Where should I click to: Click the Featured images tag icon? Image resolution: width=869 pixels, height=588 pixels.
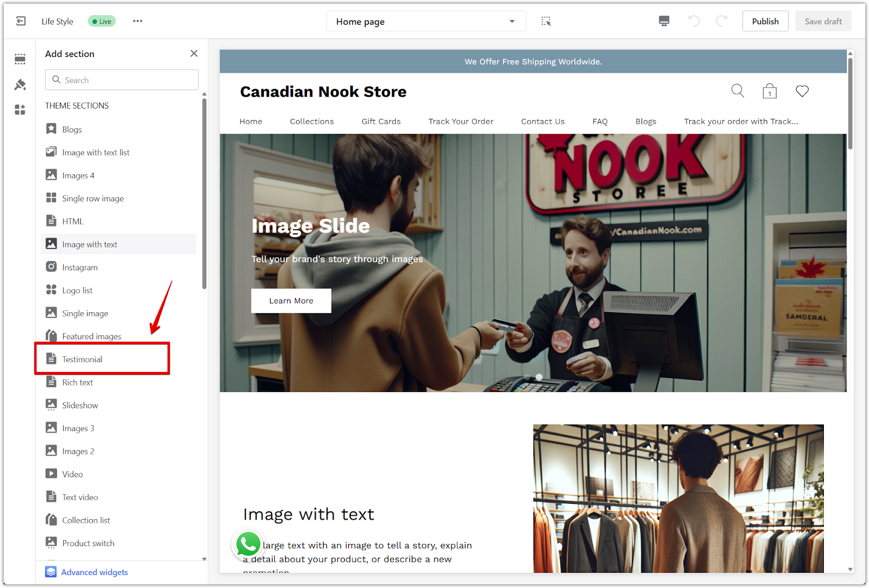51,336
